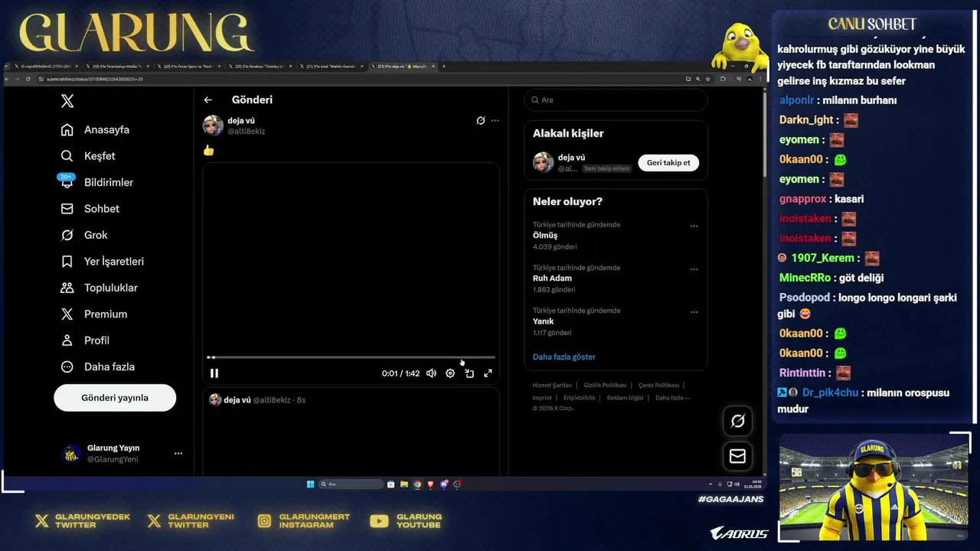Click Gönderi yayınla button

pos(115,398)
